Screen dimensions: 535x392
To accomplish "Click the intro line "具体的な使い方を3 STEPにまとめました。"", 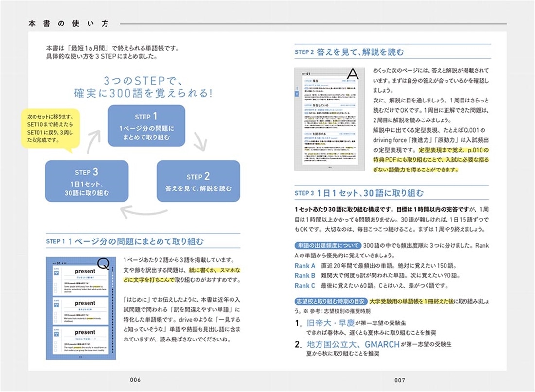I will tap(102, 56).
